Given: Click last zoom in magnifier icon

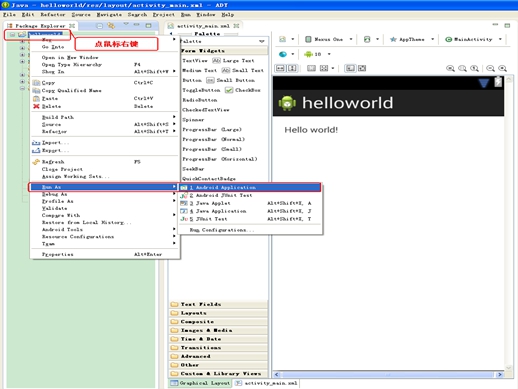Looking at the screenshot, I should [x=502, y=68].
